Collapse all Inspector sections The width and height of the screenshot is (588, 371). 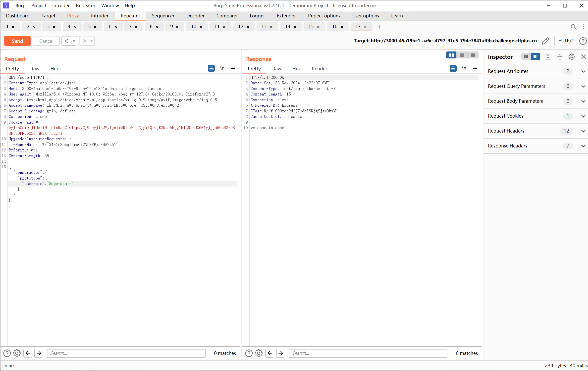(x=560, y=57)
